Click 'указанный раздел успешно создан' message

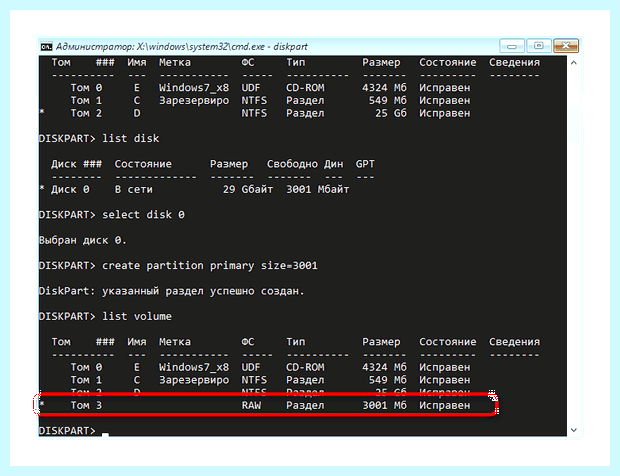[x=203, y=291]
